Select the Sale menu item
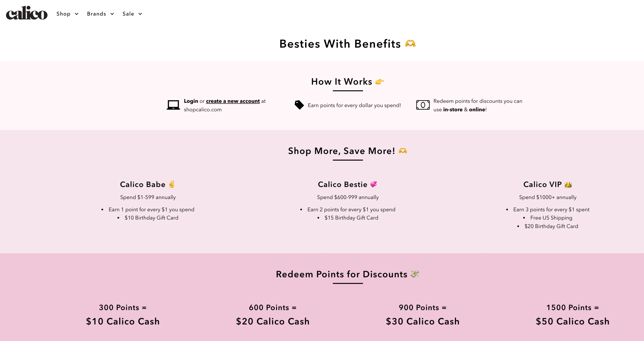This screenshot has height=341, width=644. click(128, 14)
